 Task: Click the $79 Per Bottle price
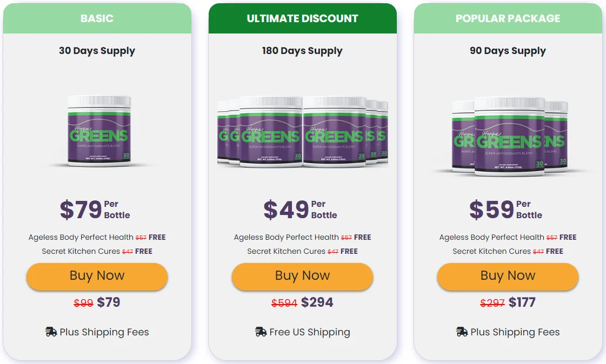coord(95,210)
